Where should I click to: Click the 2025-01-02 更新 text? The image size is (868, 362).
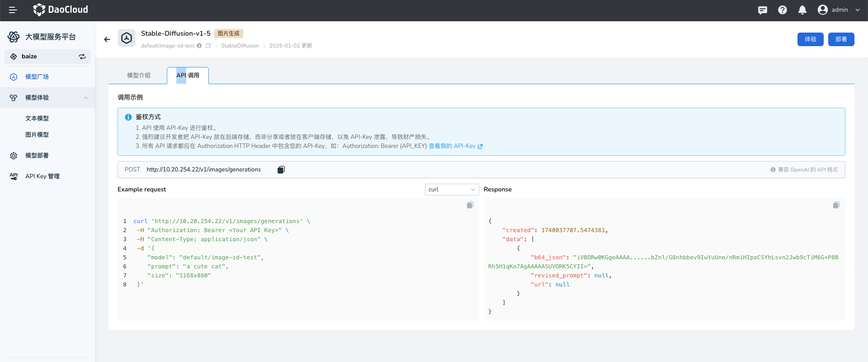coord(291,46)
